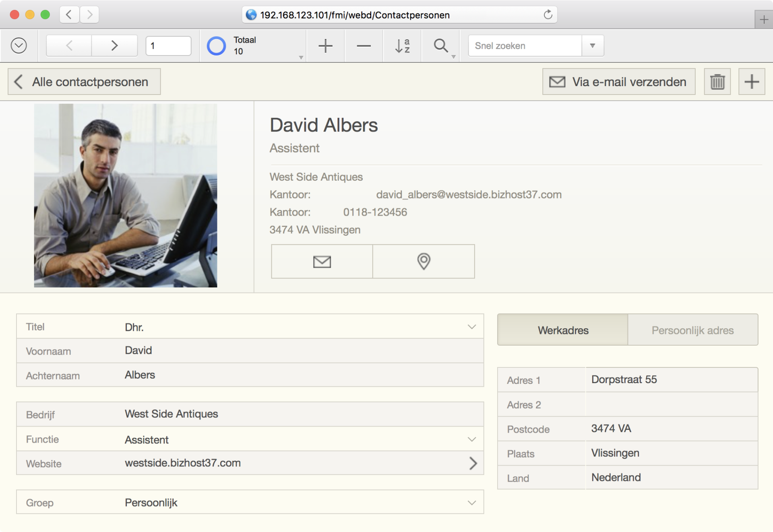Click the empty Adres 2 field
The width and height of the screenshot is (773, 532).
point(672,404)
